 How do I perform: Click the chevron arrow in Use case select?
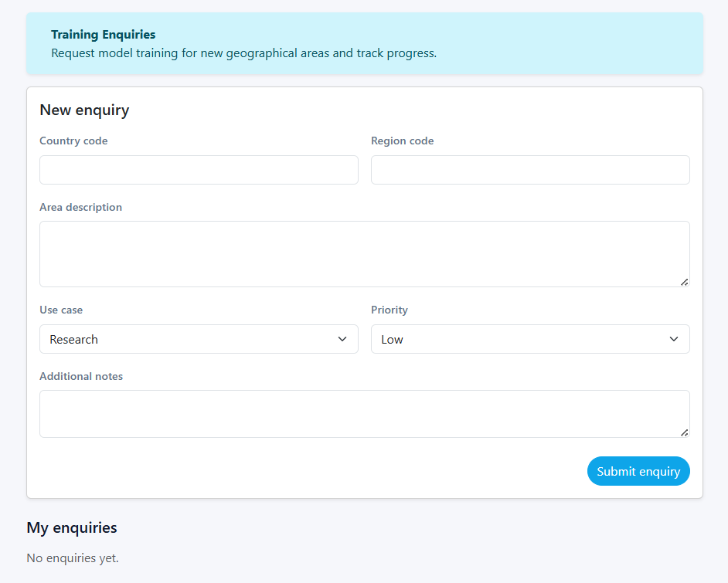click(x=342, y=339)
